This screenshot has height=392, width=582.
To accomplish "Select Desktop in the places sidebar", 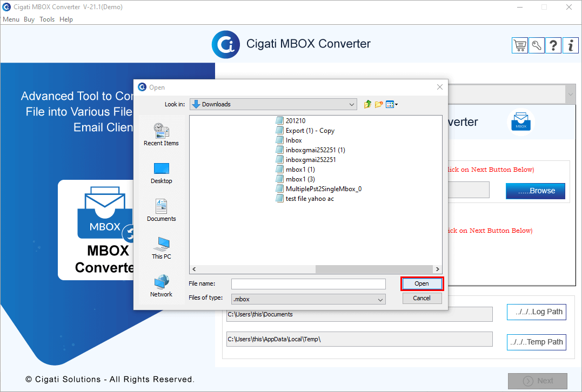I will [161, 173].
